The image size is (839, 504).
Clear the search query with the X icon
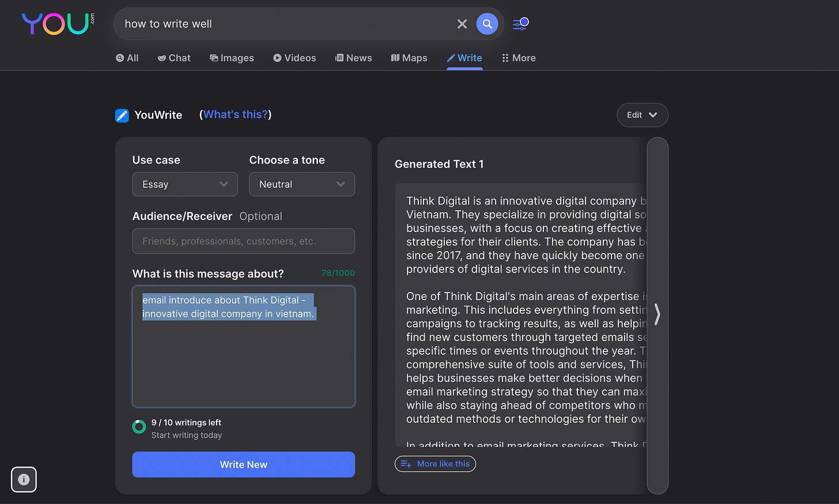[462, 24]
